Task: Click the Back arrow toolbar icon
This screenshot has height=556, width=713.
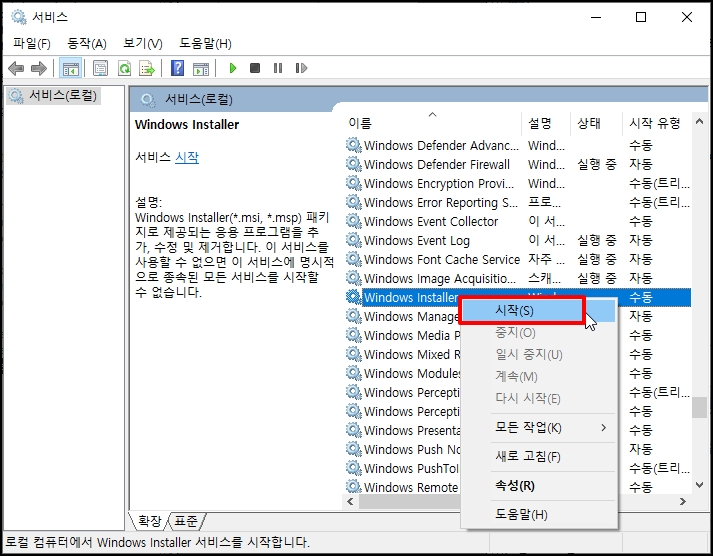Action: (x=16, y=69)
